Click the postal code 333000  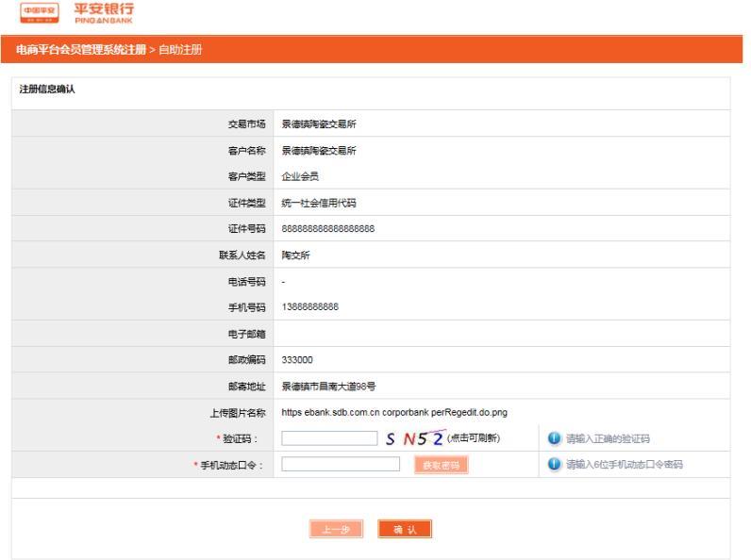(x=297, y=360)
